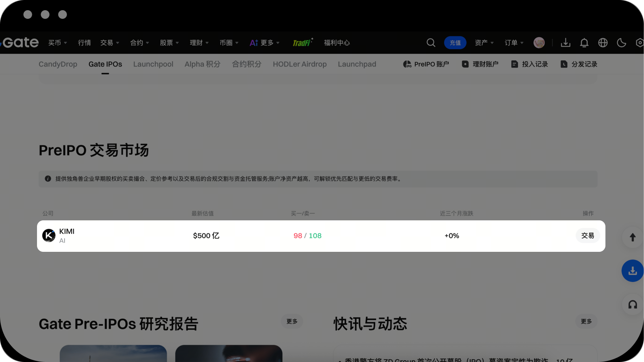Open 行情 in the top navigation

point(84,42)
